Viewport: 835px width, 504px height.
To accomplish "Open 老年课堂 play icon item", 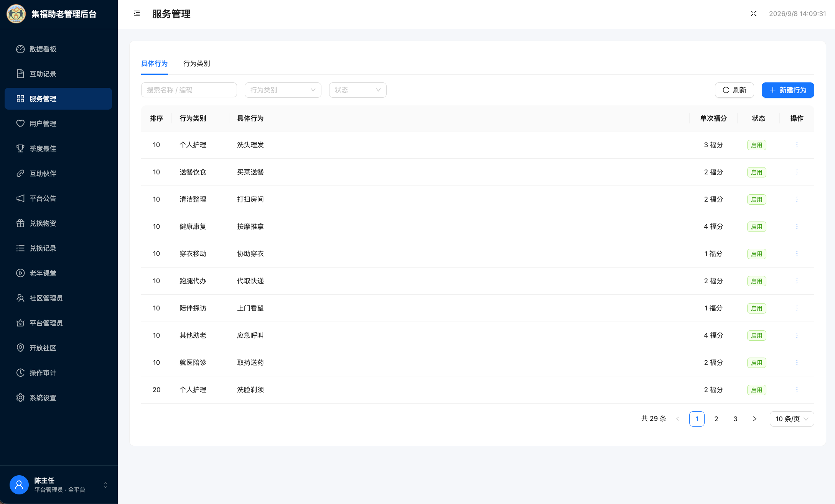I will pos(58,273).
